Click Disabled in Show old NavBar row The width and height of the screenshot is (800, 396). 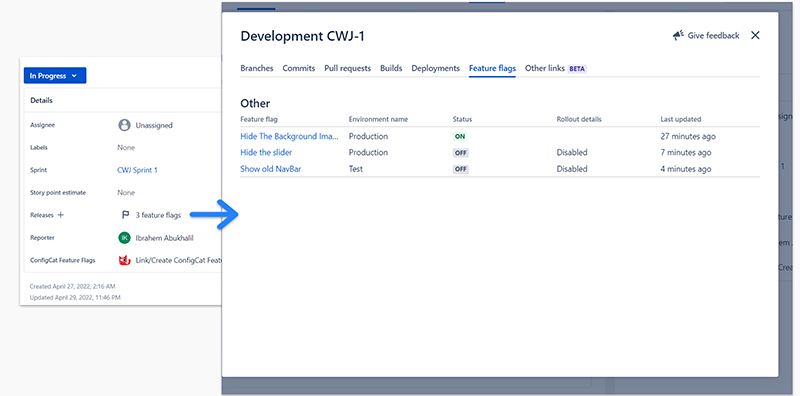(x=572, y=169)
